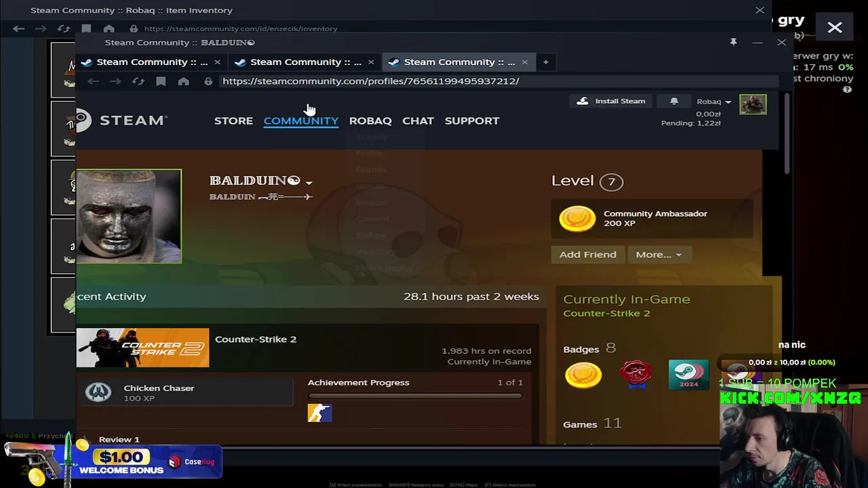Open the Games 11 link
This screenshot has width=868, height=488.
pos(592,424)
